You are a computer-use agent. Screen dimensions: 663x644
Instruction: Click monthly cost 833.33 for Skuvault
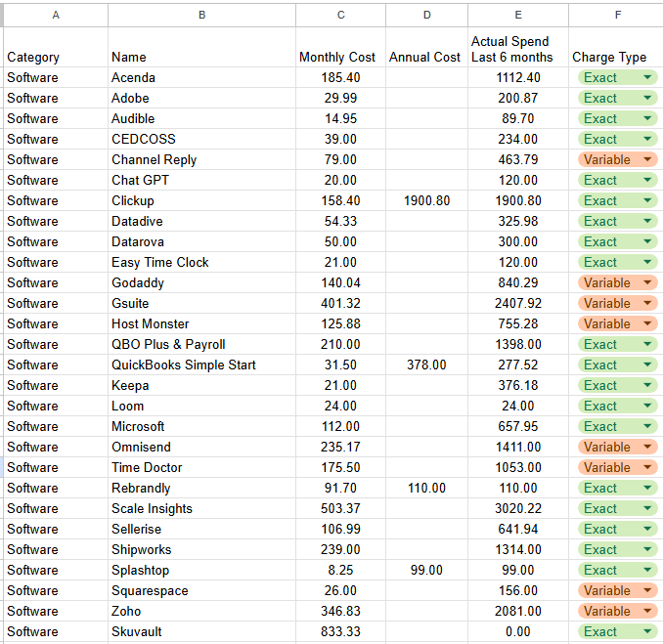(341, 631)
